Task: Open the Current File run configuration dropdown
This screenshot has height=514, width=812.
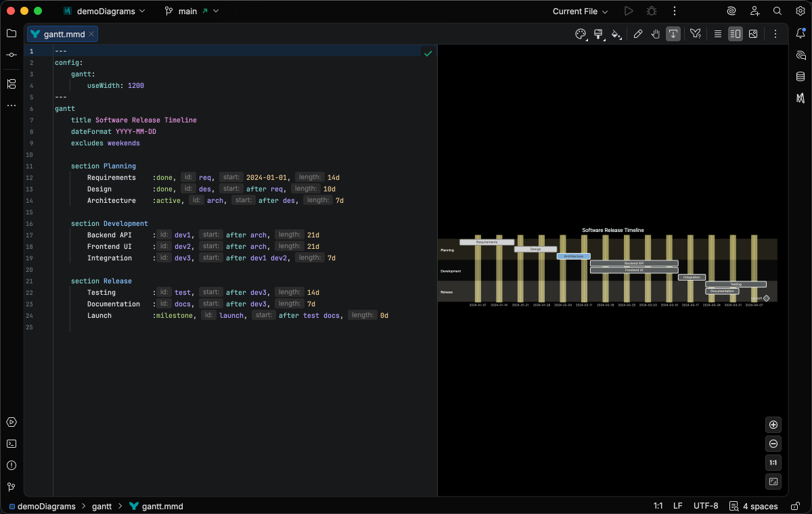Action: pos(580,11)
